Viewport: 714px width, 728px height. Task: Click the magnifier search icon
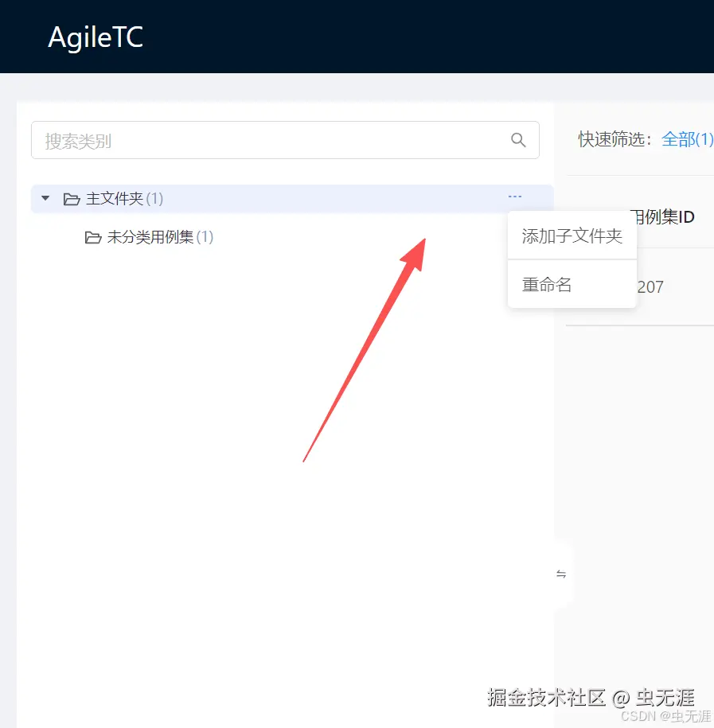pyautogui.click(x=518, y=140)
